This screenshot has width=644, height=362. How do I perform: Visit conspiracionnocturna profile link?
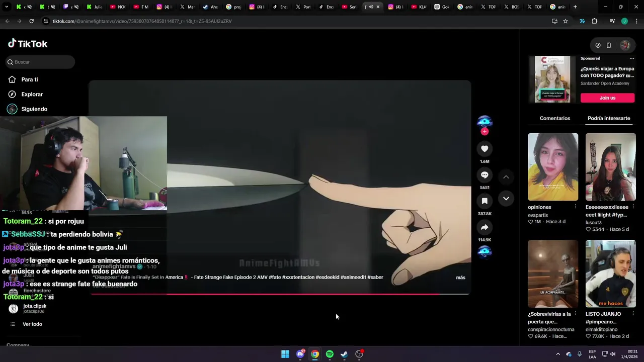pyautogui.click(x=551, y=330)
